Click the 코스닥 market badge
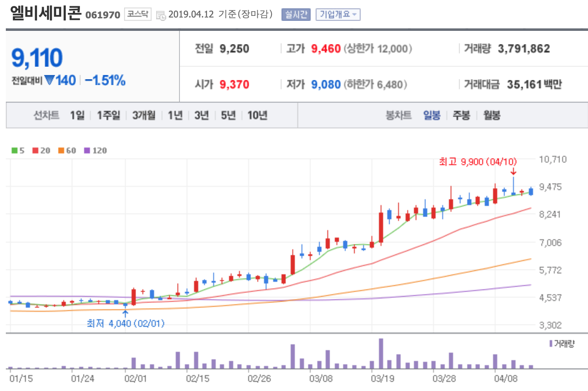Image resolution: width=588 pixels, height=391 pixels. 137,14
